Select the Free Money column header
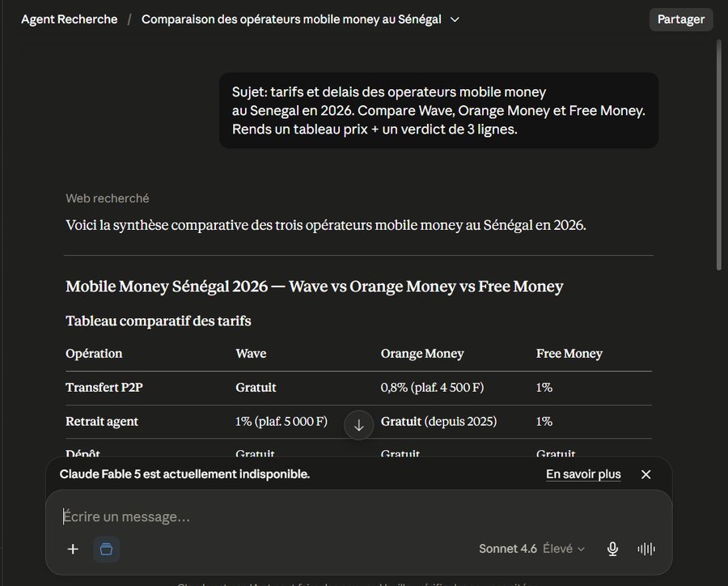This screenshot has width=728, height=586. pos(569,354)
